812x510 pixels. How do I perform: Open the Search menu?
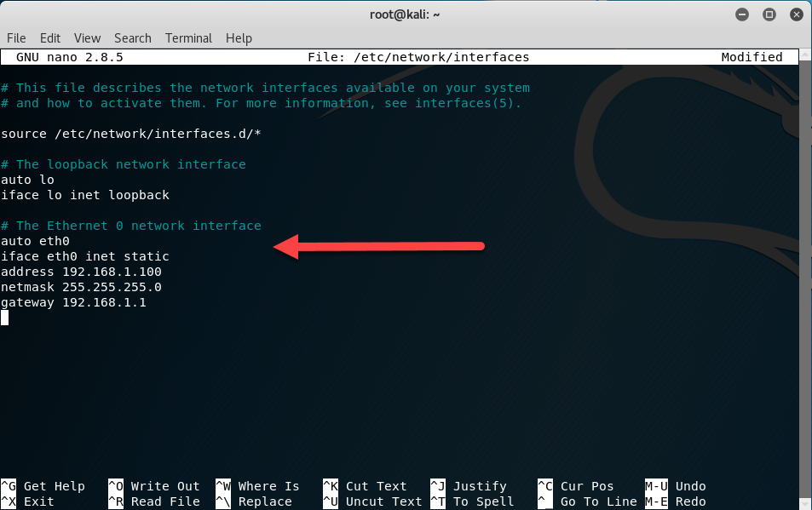pyautogui.click(x=132, y=38)
